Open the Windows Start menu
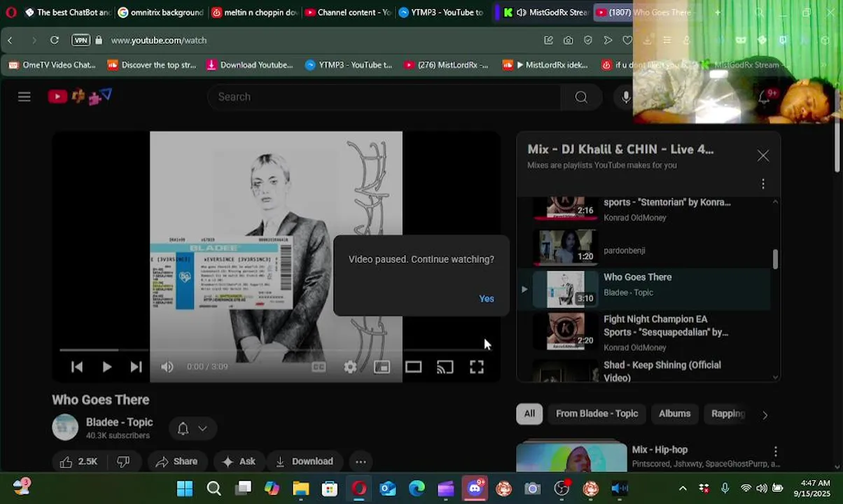This screenshot has width=843, height=504. coord(185,489)
